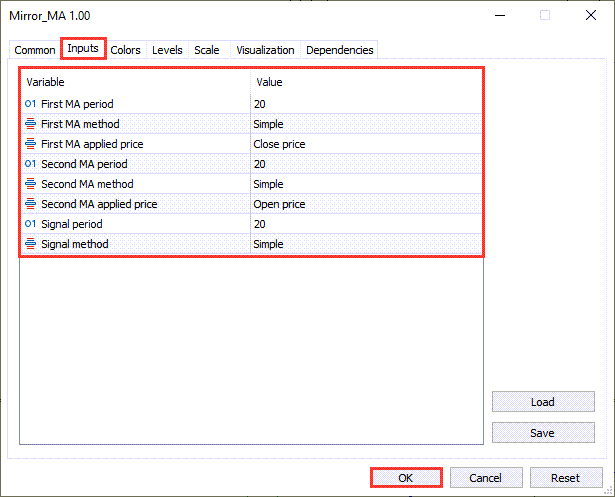Screen dimensions: 615x497
Task: Open First MA method value Simple
Action: click(365, 124)
